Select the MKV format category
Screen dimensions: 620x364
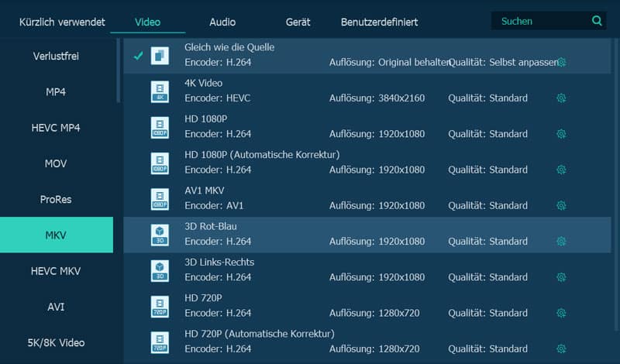point(56,235)
